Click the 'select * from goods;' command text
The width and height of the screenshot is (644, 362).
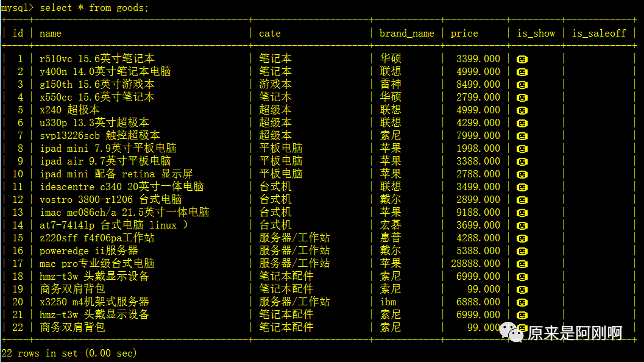[x=94, y=8]
